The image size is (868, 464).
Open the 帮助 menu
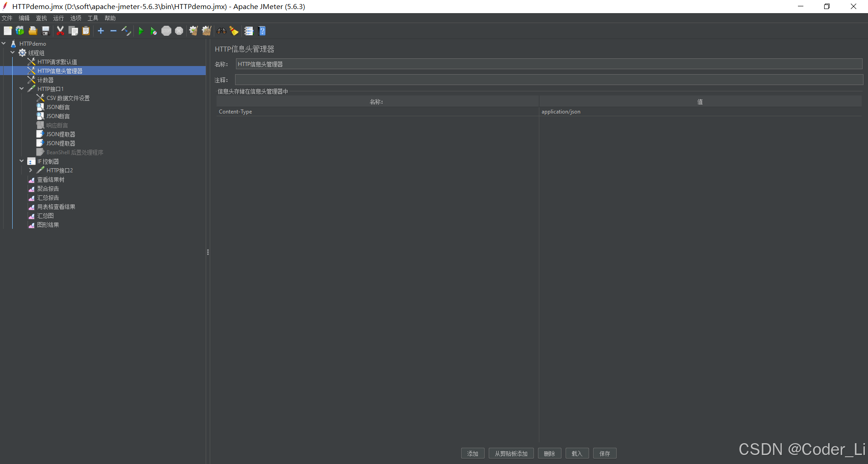(x=110, y=18)
